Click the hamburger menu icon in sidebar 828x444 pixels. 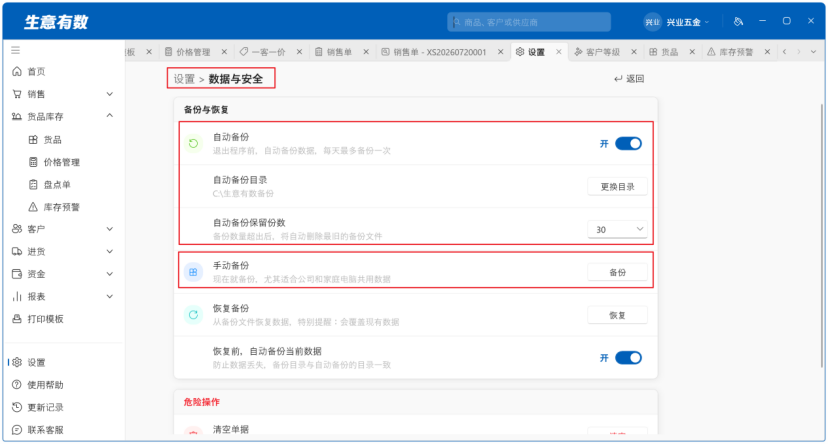point(15,50)
